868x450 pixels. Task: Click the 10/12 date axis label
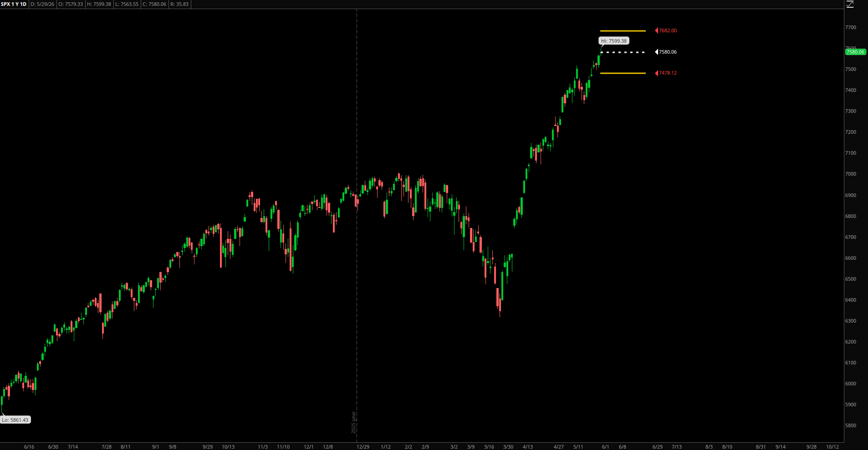coord(832,447)
